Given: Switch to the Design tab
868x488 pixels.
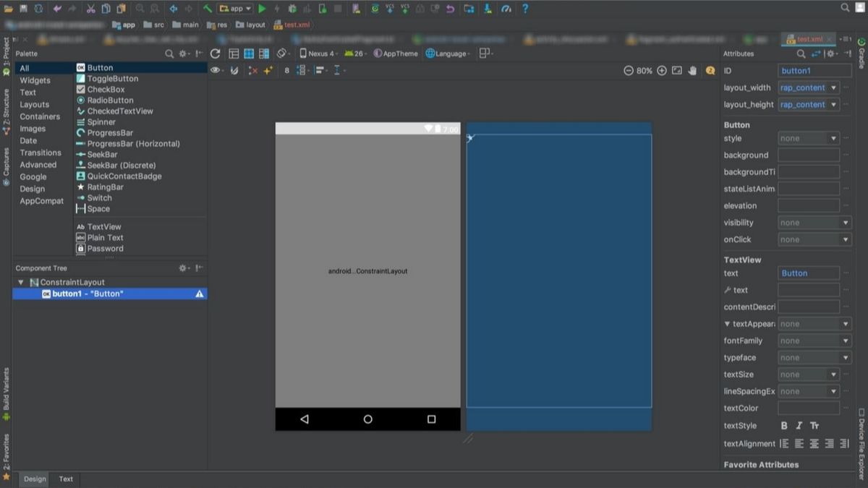Looking at the screenshot, I should click(x=35, y=479).
